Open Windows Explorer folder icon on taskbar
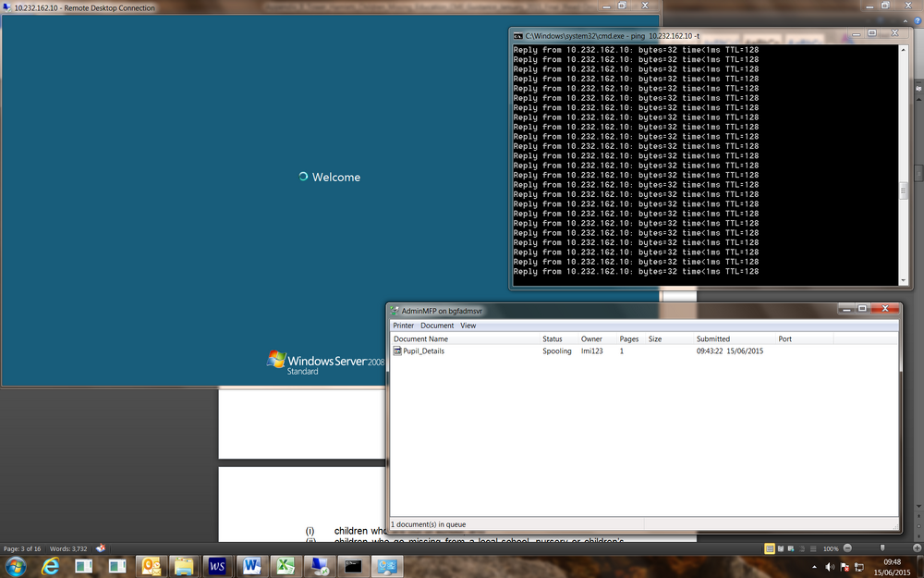This screenshot has height=578, width=924. (x=184, y=567)
